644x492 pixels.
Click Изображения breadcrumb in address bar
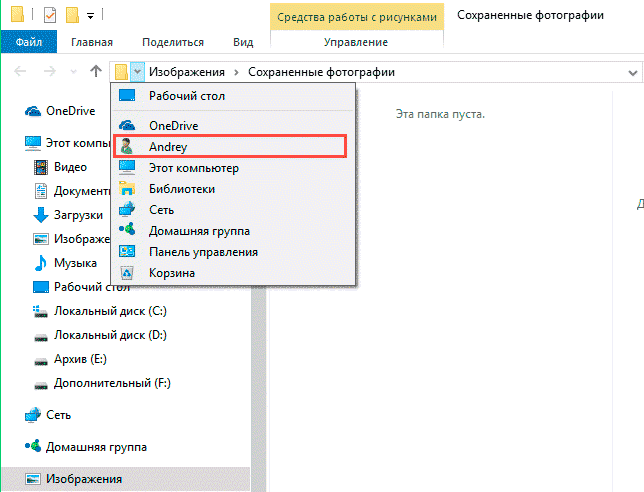[187, 73]
